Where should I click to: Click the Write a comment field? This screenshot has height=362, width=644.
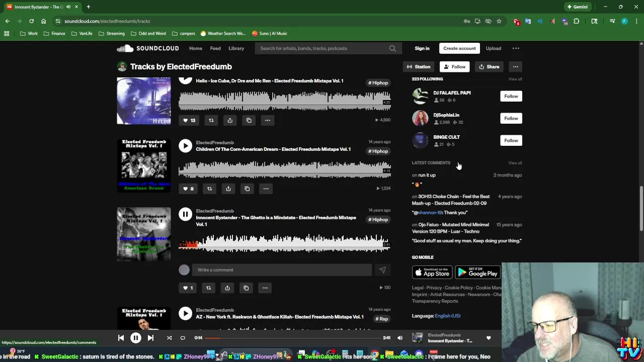(x=282, y=270)
